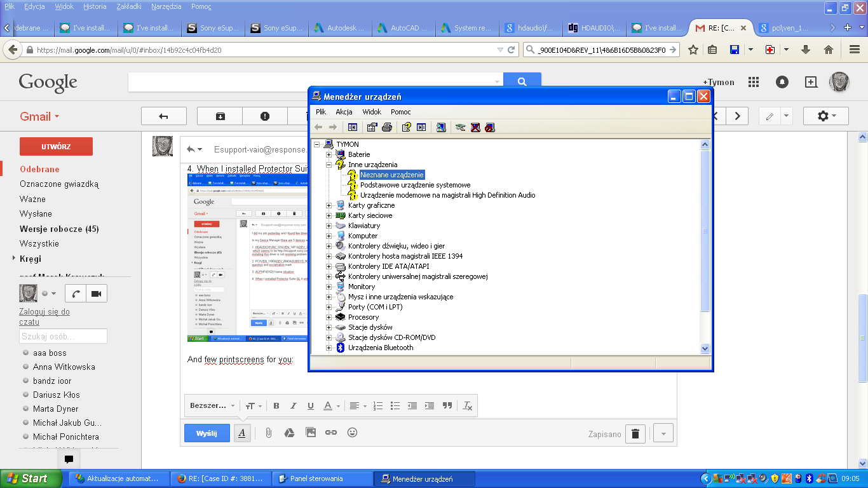Expand the Urządzenia Bluetooth tree node

pyautogui.click(x=329, y=348)
